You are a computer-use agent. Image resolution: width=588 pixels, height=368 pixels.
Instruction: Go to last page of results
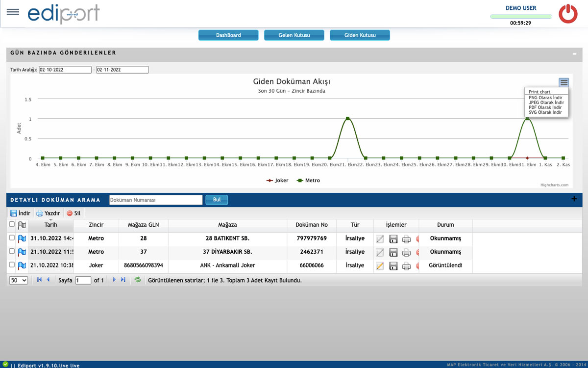click(x=123, y=280)
